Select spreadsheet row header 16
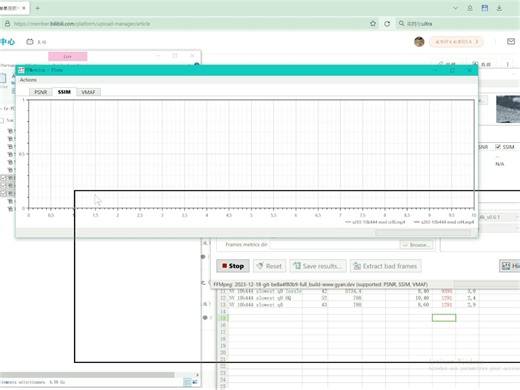 click(223, 325)
